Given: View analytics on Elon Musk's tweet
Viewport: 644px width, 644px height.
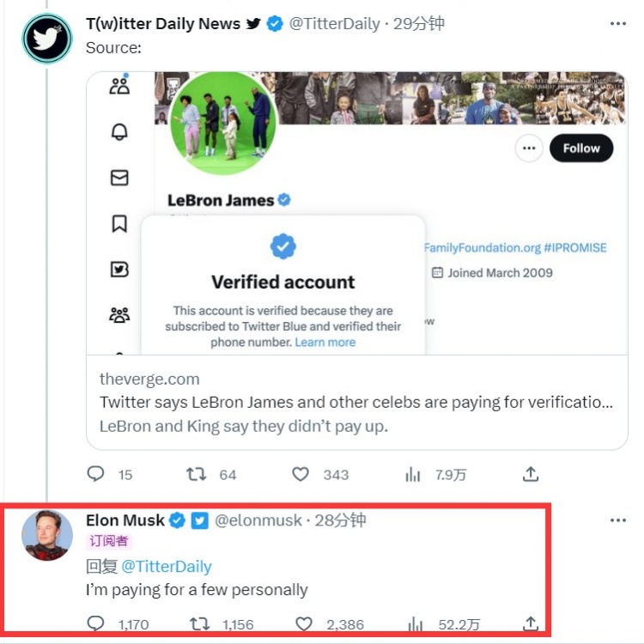Looking at the screenshot, I should click(x=413, y=624).
